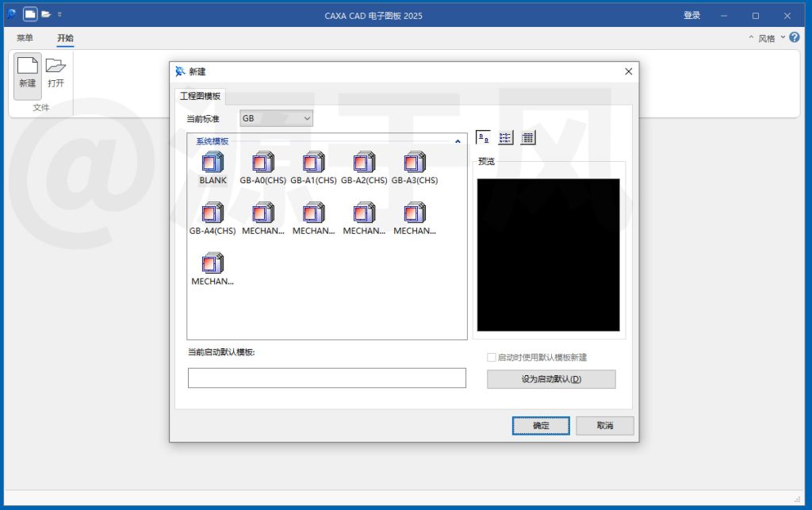Viewport: 812px width, 510px height.
Task: Switch template view to list mode
Action: (x=505, y=138)
